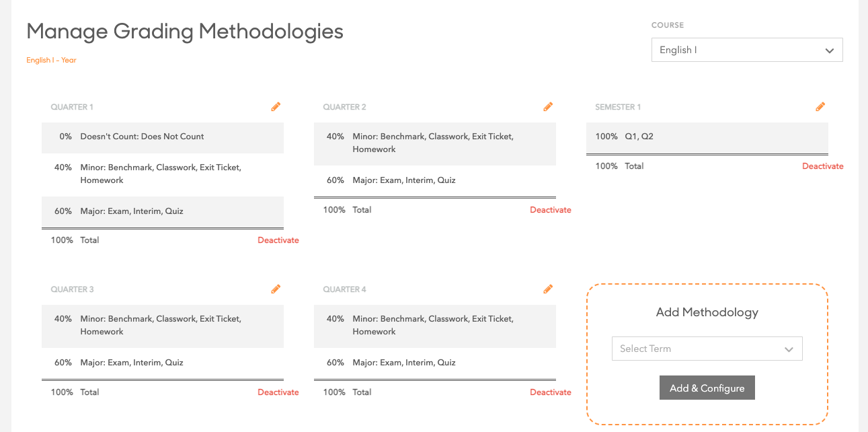Deactivate the Quarter 2 methodology
The width and height of the screenshot is (868, 432).
[x=551, y=210]
